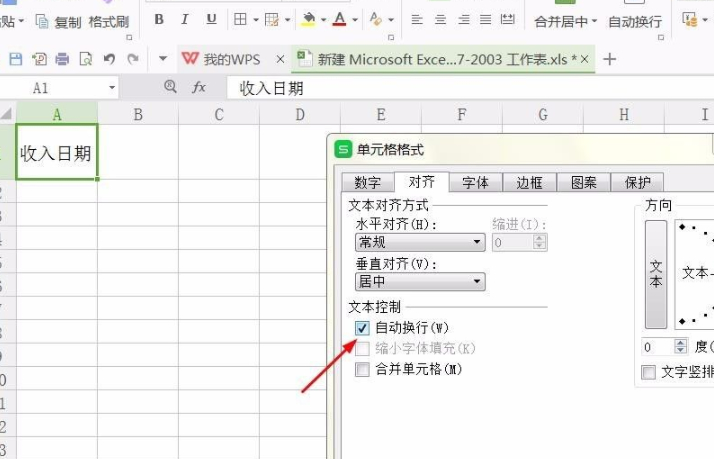
Task: Open the Name Box dropdown
Action: tap(112, 87)
